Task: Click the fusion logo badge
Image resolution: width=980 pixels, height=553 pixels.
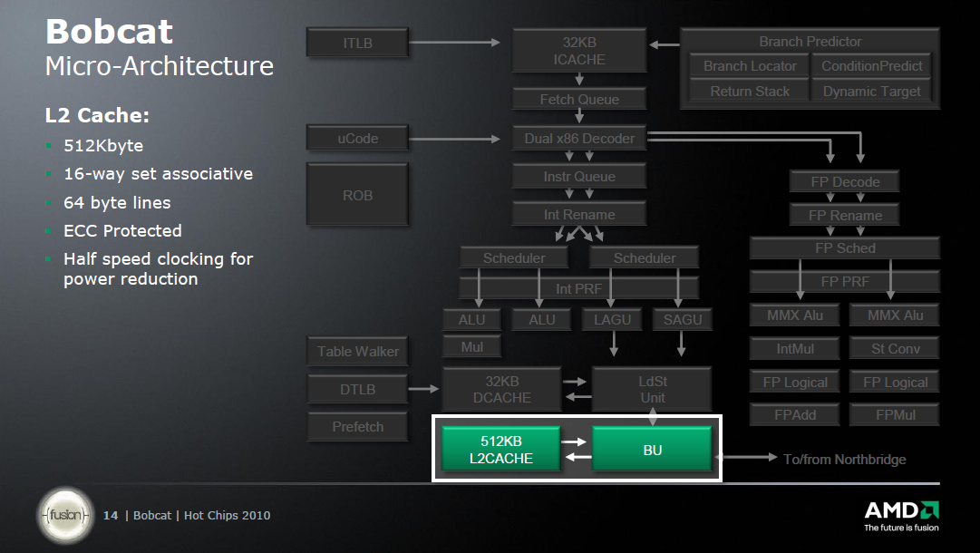Action: [65, 516]
